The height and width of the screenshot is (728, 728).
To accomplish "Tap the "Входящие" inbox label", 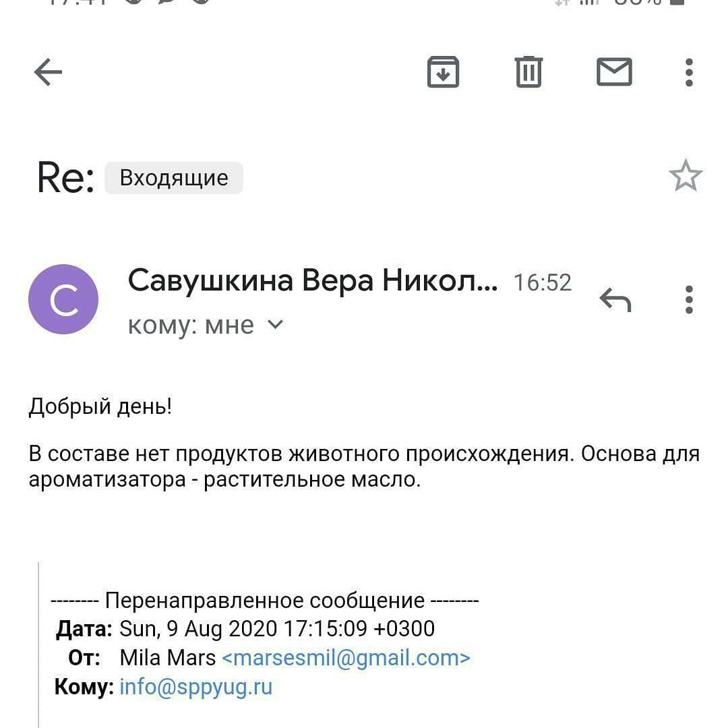I will coord(174,178).
